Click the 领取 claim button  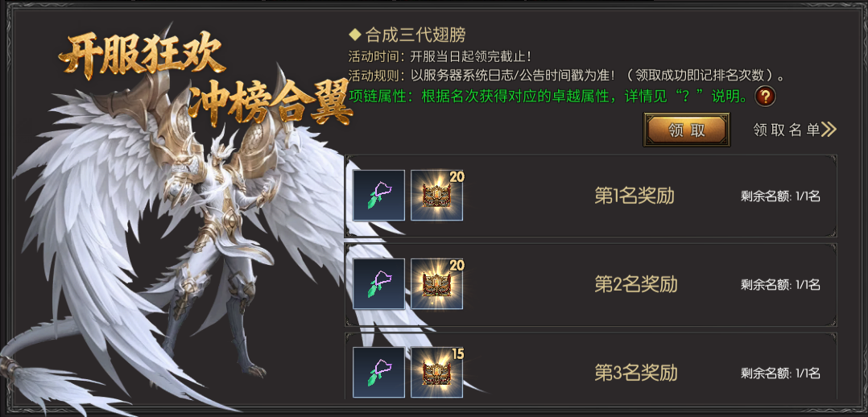[x=686, y=130]
